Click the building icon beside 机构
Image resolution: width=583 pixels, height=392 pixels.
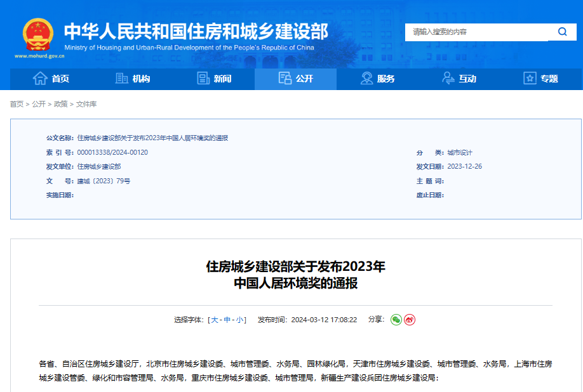[121, 78]
